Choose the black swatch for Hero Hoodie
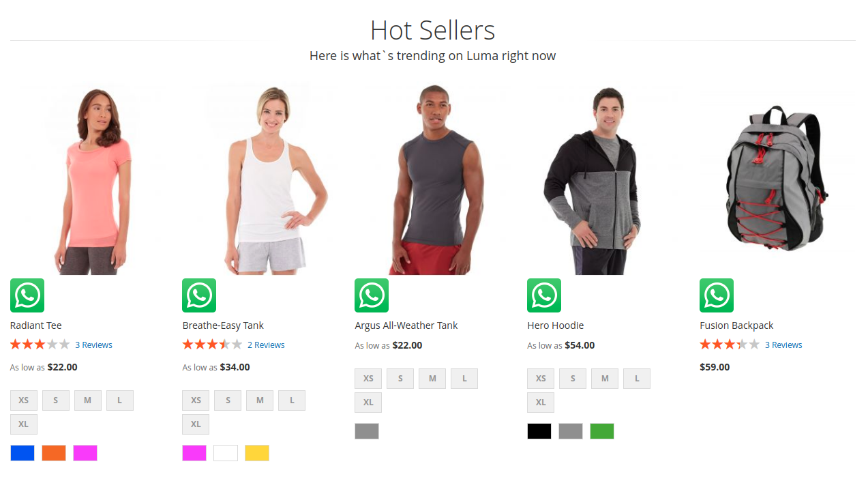 click(539, 431)
